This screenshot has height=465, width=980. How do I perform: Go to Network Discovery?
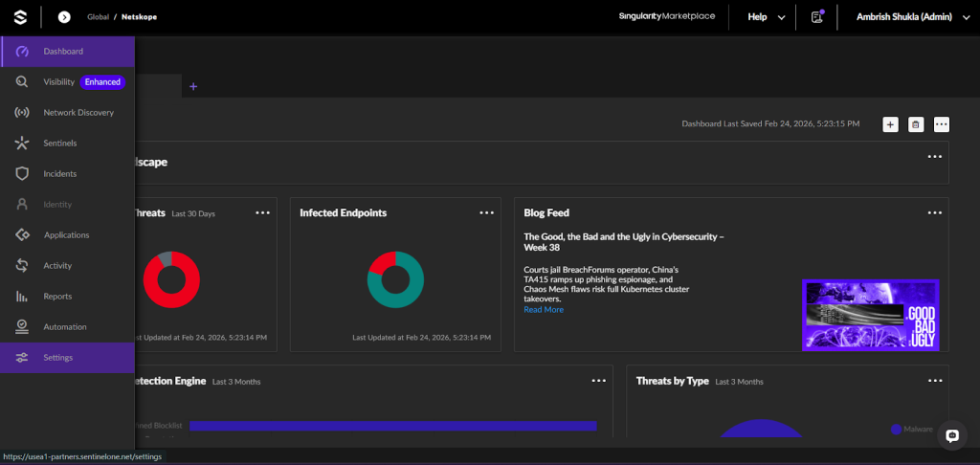68,113
